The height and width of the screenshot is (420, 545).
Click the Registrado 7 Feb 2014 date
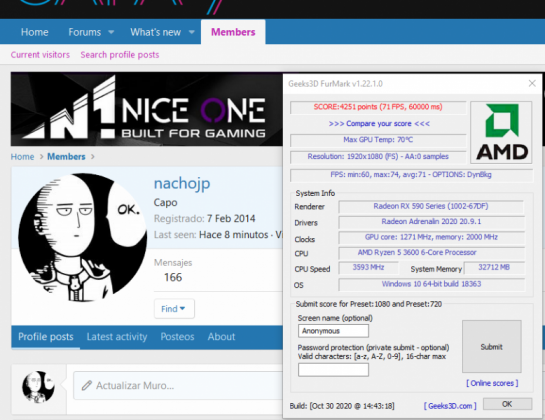tap(231, 219)
